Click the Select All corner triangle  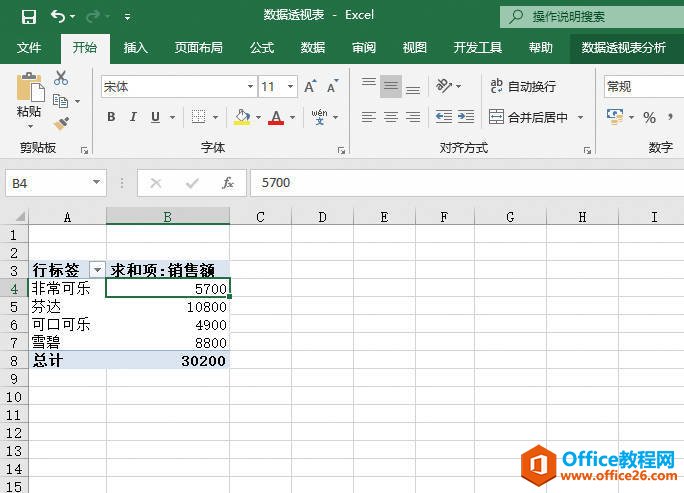20,216
